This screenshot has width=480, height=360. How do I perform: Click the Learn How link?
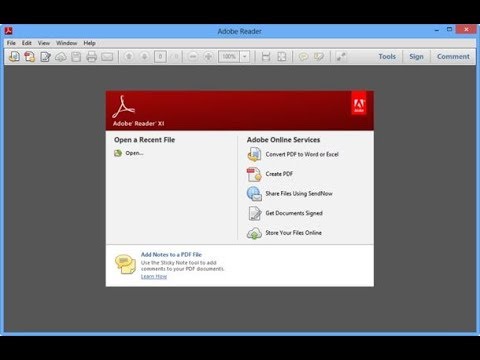click(154, 276)
